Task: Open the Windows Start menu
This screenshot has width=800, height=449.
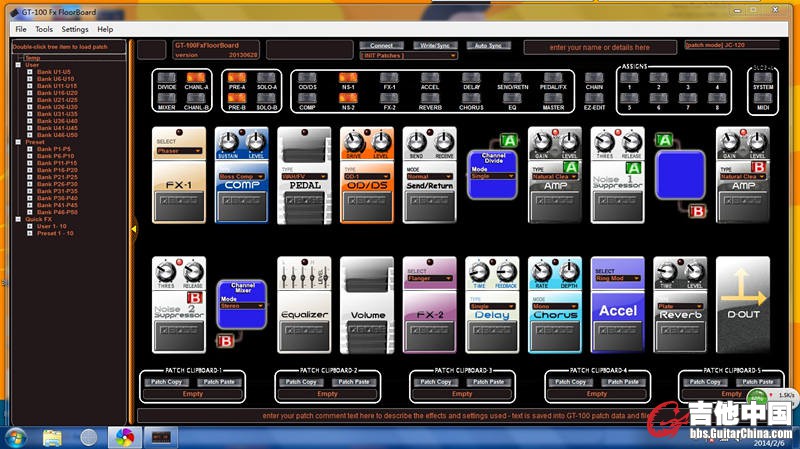Action: (15, 437)
